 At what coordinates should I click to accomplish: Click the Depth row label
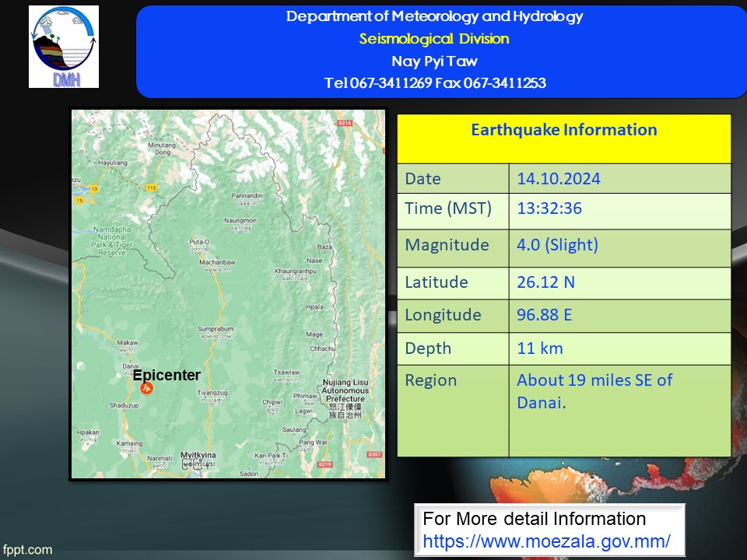click(428, 348)
